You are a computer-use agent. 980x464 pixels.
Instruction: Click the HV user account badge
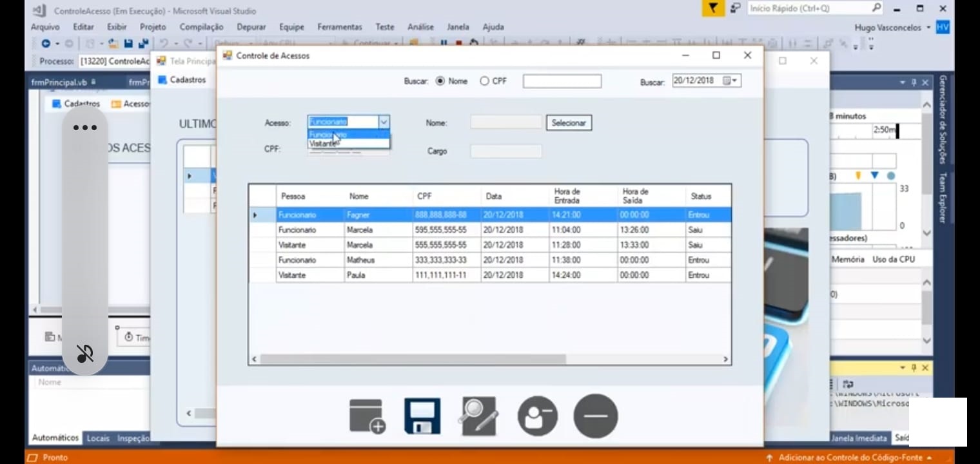(943, 27)
